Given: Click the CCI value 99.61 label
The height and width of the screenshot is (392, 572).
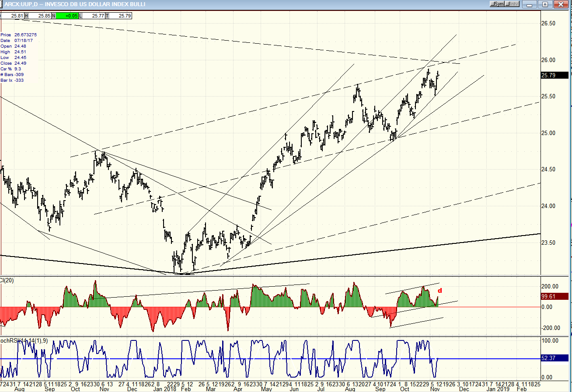Looking at the screenshot, I should (555, 296).
